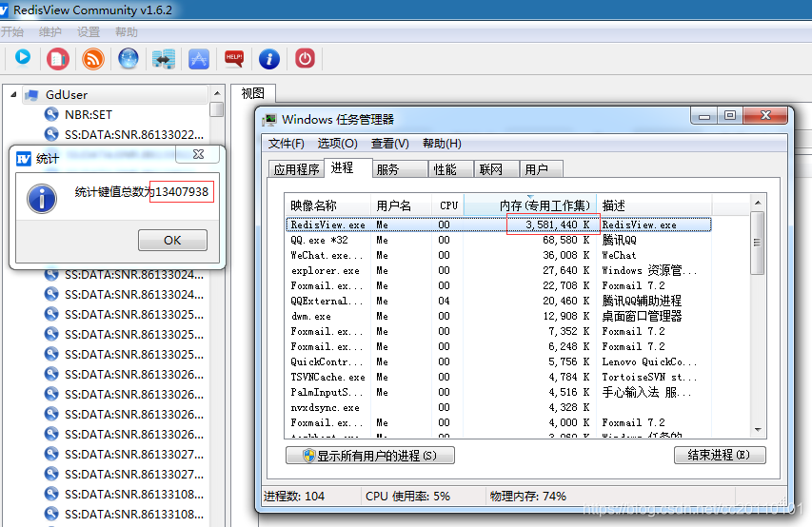Select the 视图 tab in RedisView
The height and width of the screenshot is (527, 812).
252,93
